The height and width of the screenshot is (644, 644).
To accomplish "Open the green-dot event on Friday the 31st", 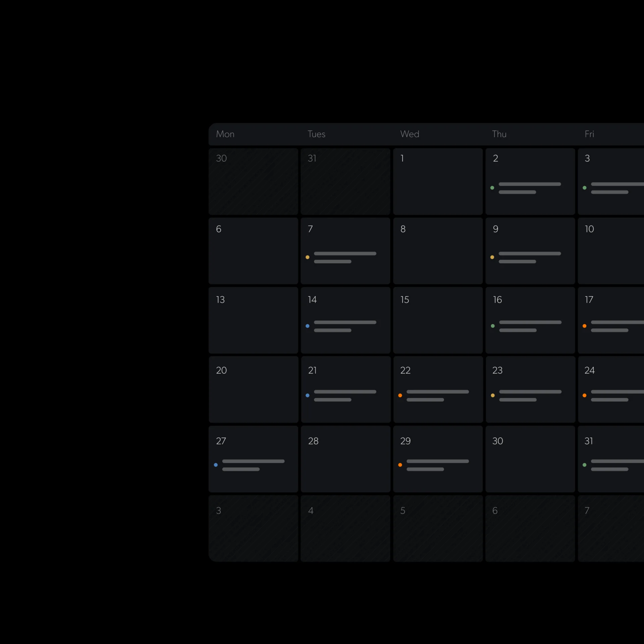I will click(x=613, y=465).
